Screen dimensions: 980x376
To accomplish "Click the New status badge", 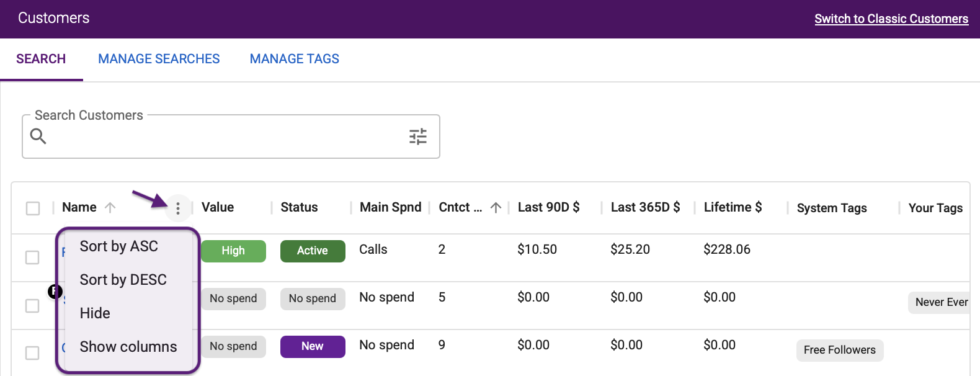I will pyautogui.click(x=313, y=347).
